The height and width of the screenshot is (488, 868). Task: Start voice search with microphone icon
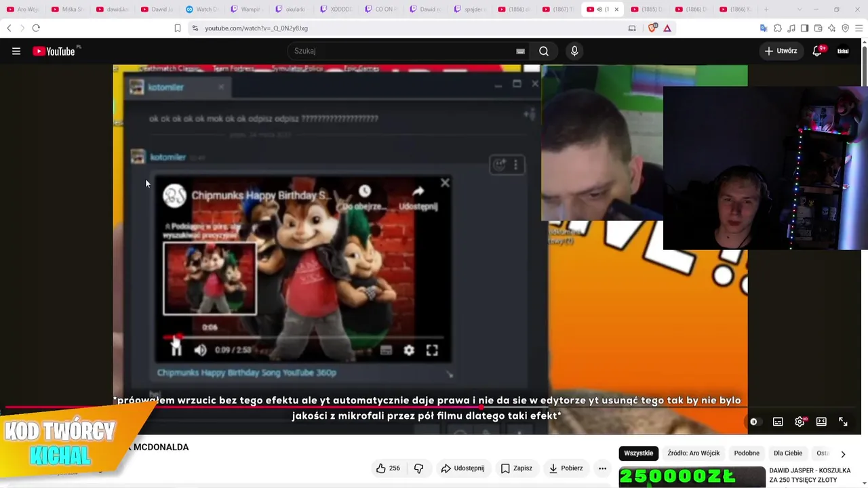click(x=574, y=51)
